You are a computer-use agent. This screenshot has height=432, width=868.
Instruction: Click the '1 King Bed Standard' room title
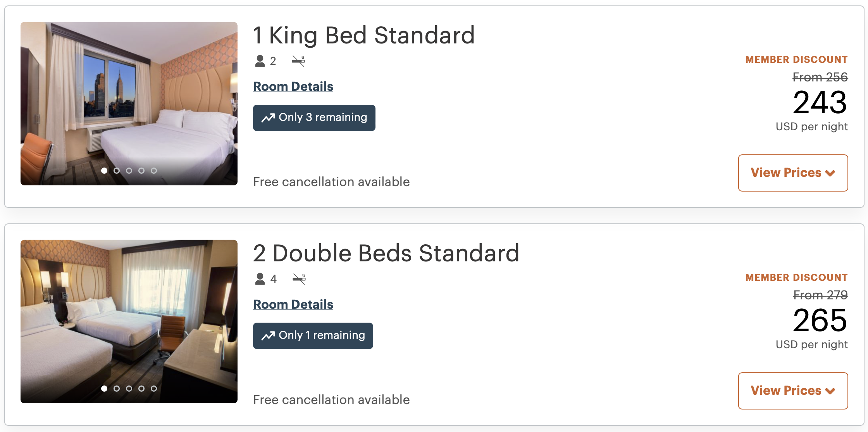[x=364, y=35]
